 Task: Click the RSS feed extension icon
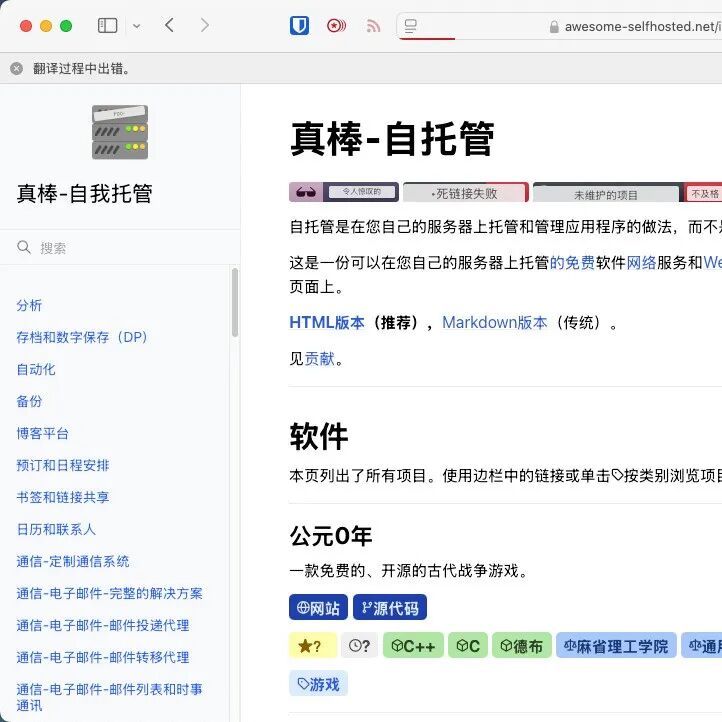373,26
